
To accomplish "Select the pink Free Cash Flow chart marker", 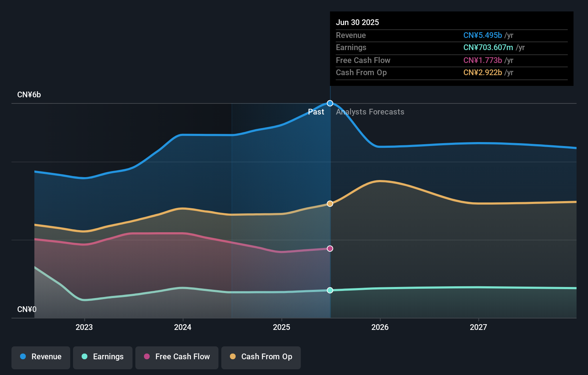I will [329, 248].
